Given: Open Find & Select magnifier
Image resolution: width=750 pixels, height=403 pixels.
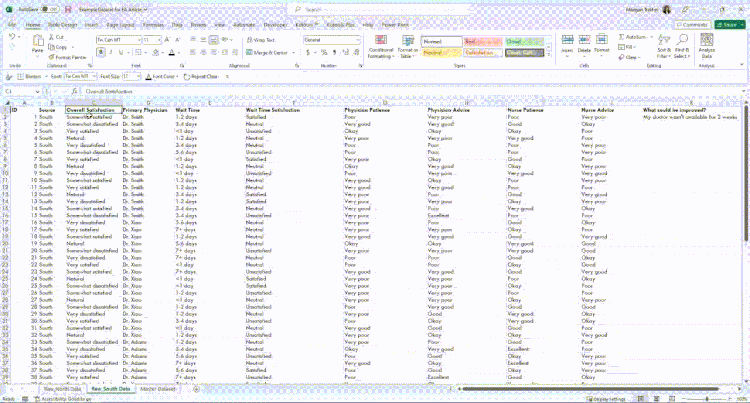Looking at the screenshot, I should [682, 46].
